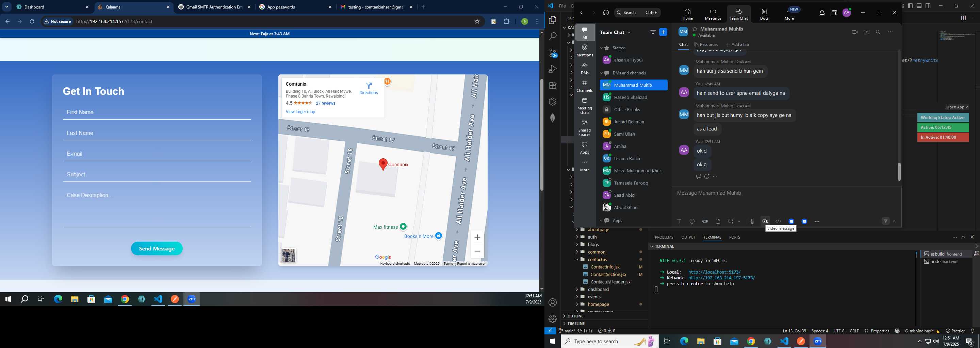The image size is (980, 348).
Task: Open the emoji picker in message toolbar
Action: pos(692,222)
